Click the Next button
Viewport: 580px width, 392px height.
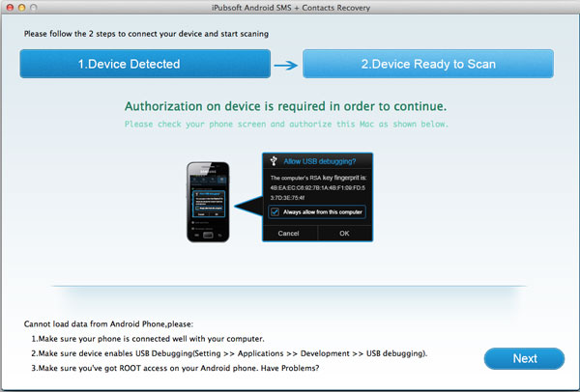click(524, 358)
